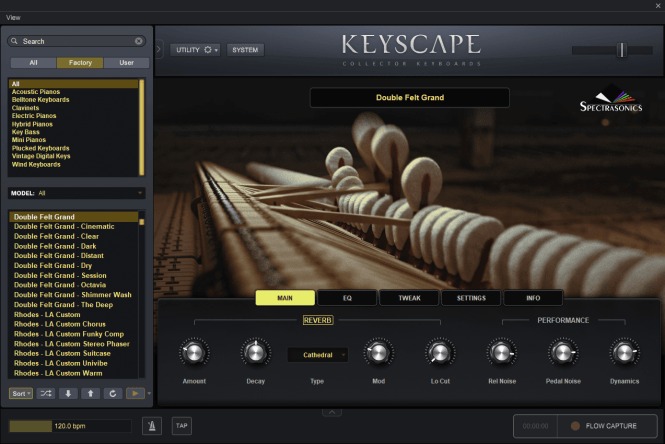Screen dimensions: 665x444
Task: Toggle the metronome icon
Action: point(152,426)
